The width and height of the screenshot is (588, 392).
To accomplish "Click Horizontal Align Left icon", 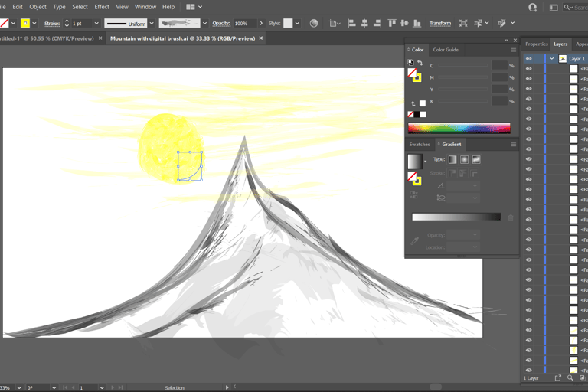I will coord(351,23).
